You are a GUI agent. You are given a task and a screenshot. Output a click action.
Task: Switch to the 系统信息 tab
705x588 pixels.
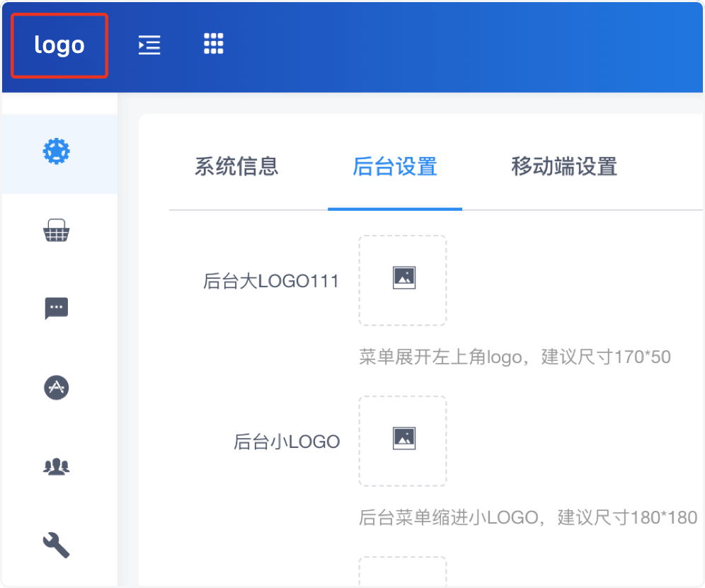tap(236, 167)
